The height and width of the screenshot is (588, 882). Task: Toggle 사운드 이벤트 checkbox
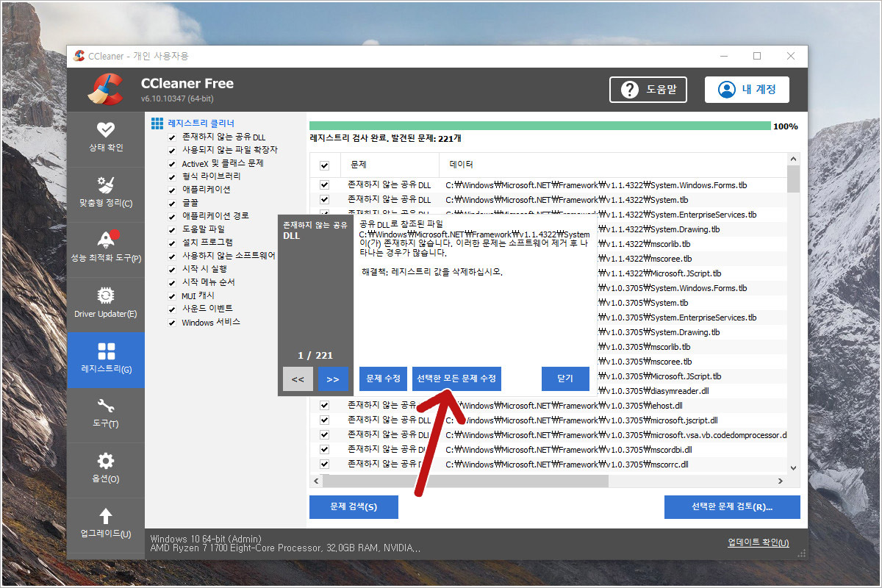(x=171, y=309)
